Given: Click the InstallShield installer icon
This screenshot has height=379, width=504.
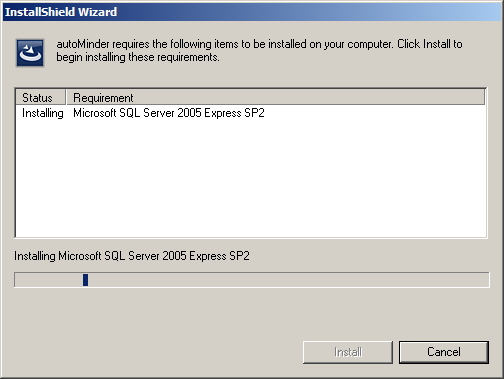Looking at the screenshot, I should coord(30,53).
